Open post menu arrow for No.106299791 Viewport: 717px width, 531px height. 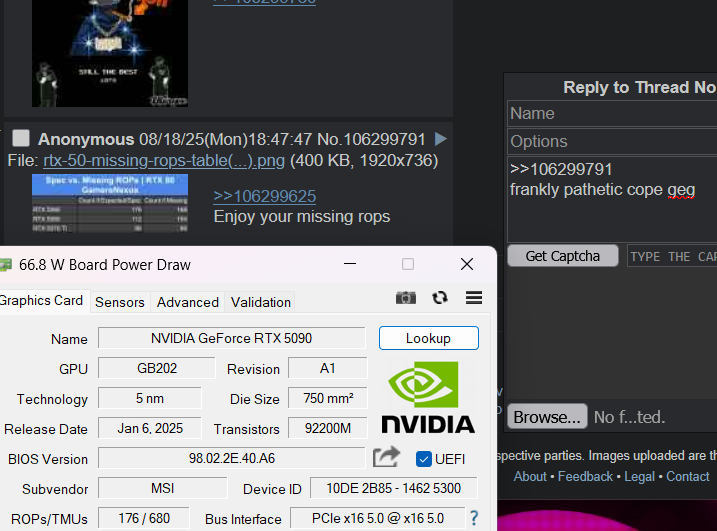[x=440, y=139]
